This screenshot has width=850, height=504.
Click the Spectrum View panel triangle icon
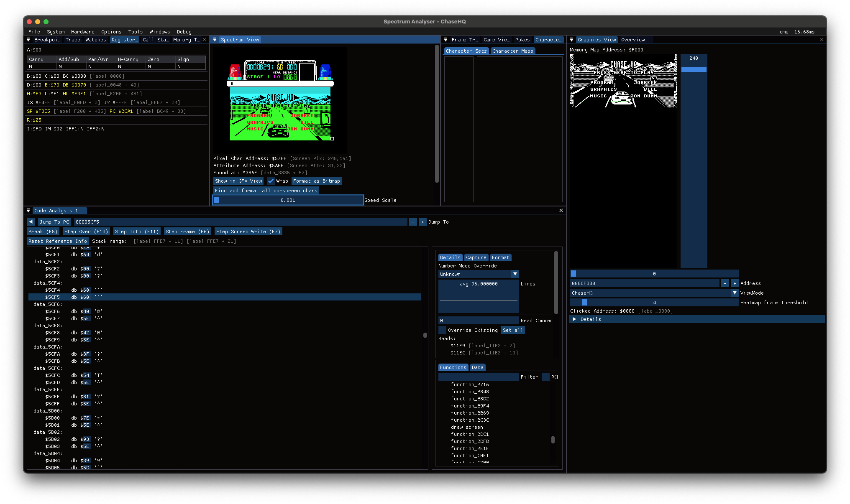coord(215,40)
